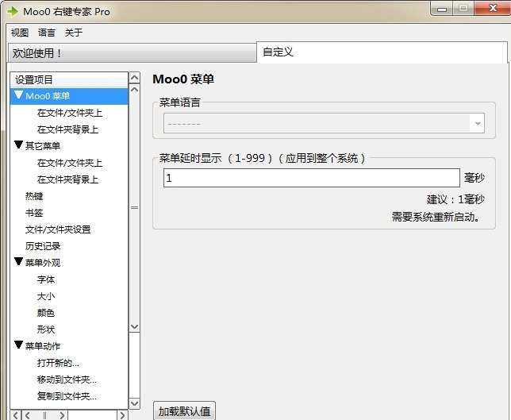The image size is (511, 420).
Task: Click the bottommost down arrow of tree scrollbar
Action: tap(135, 403)
